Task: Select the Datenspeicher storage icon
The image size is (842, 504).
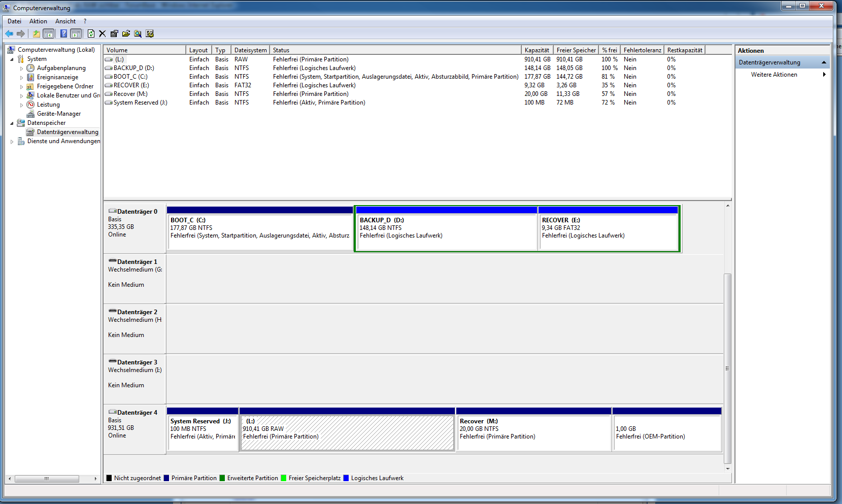Action: [21, 123]
